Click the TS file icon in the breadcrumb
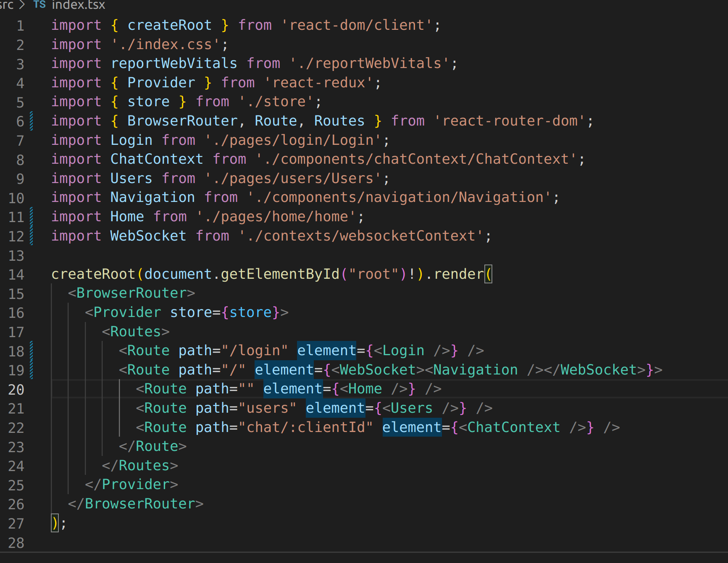This screenshot has height=563, width=728. coord(39,5)
